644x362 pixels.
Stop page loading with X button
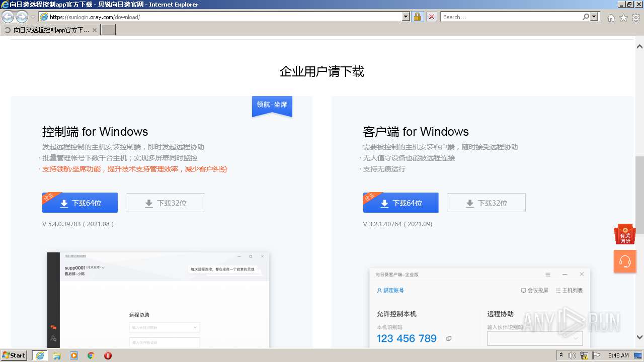coord(431,17)
